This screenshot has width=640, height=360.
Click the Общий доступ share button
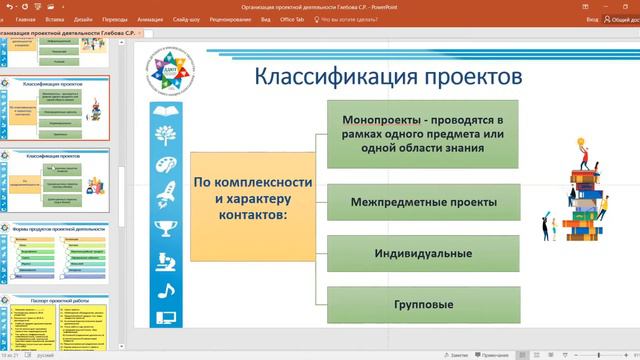pos(622,19)
